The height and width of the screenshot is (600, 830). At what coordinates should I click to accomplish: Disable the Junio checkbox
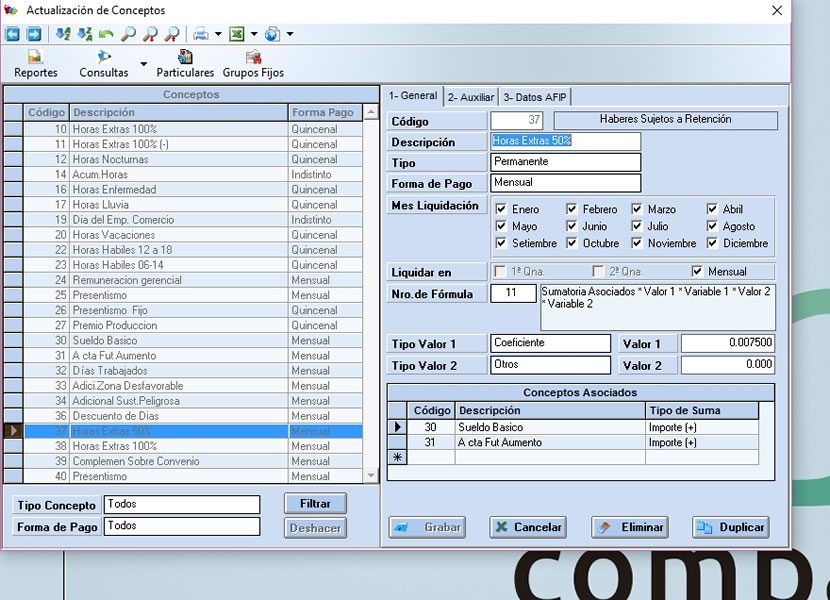click(x=572, y=226)
